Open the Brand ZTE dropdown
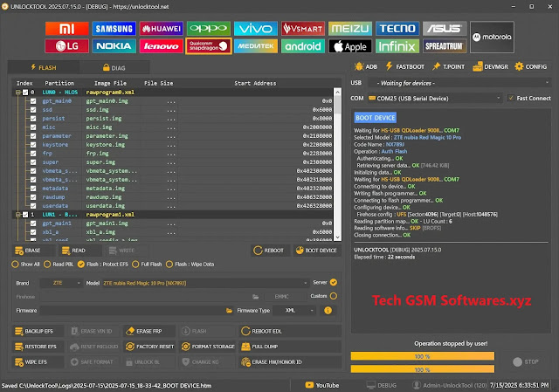This screenshot has width=559, height=392. (x=60, y=283)
